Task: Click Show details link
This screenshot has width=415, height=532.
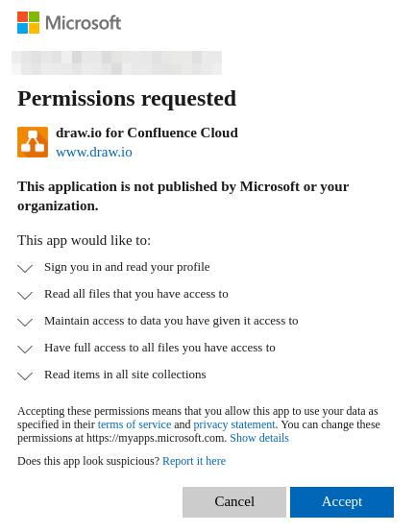Action: (x=259, y=438)
